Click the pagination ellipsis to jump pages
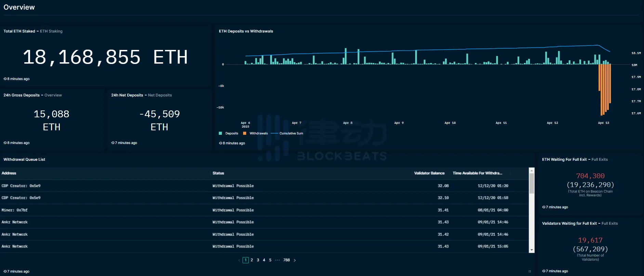 tap(277, 260)
